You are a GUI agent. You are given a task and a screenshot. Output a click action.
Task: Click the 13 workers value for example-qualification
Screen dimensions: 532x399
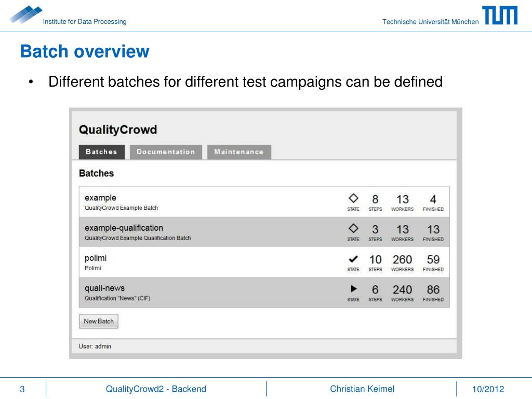403,229
